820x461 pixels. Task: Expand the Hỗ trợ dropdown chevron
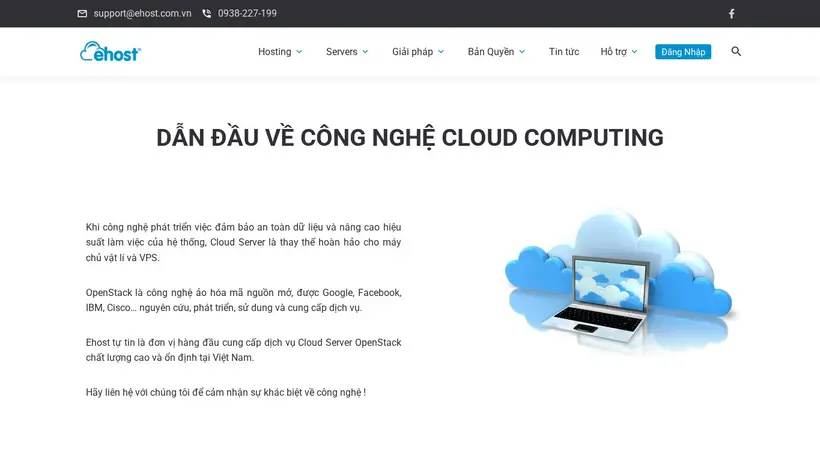[634, 52]
